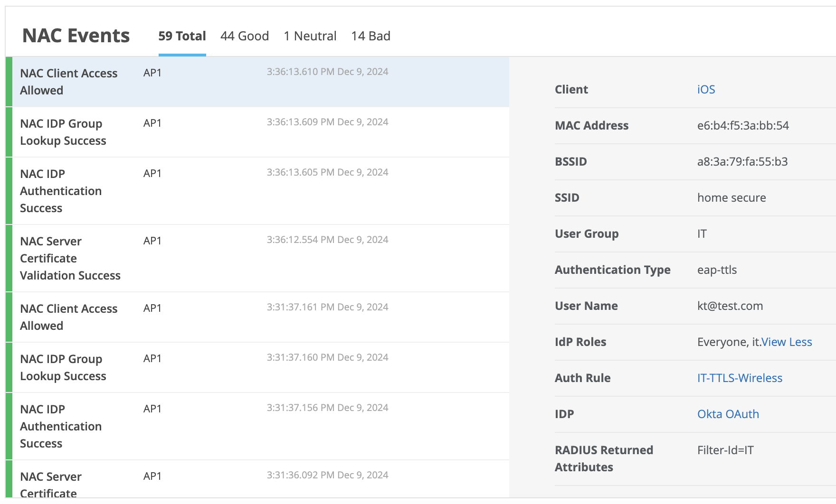Screen dimensions: 836x504
Task: Click the MAC address value e6:b4:f5:3a:bb:54
Action: click(743, 126)
